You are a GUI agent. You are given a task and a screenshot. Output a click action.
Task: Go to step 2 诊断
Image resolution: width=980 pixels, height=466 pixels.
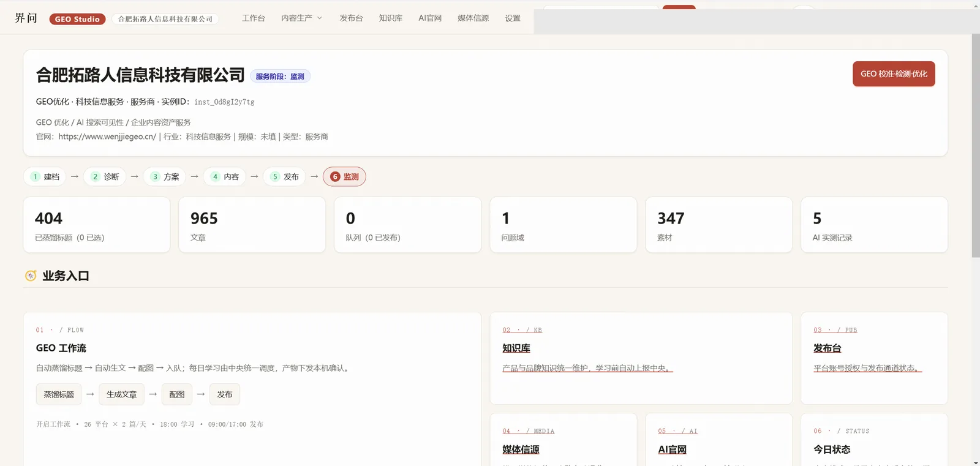coord(105,176)
